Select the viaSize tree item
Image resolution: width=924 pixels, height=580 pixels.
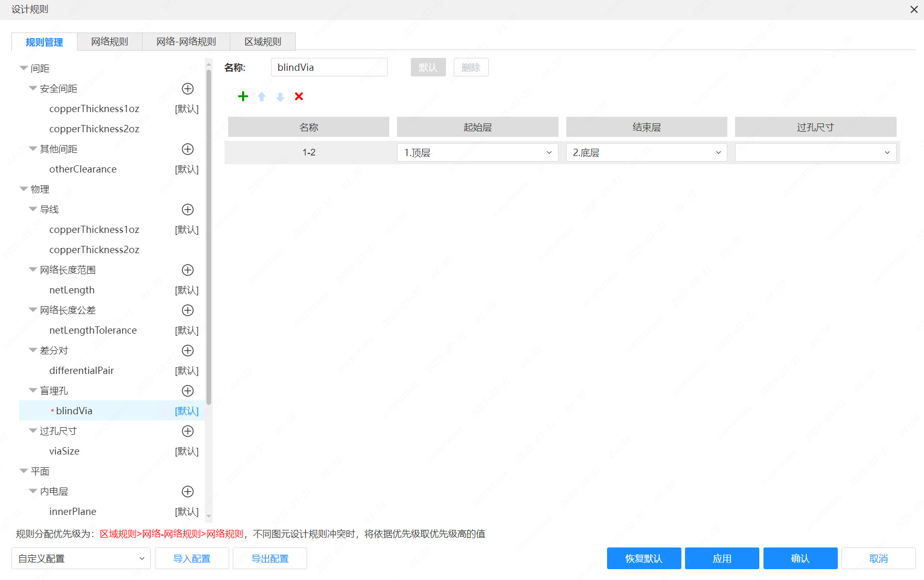[64, 451]
